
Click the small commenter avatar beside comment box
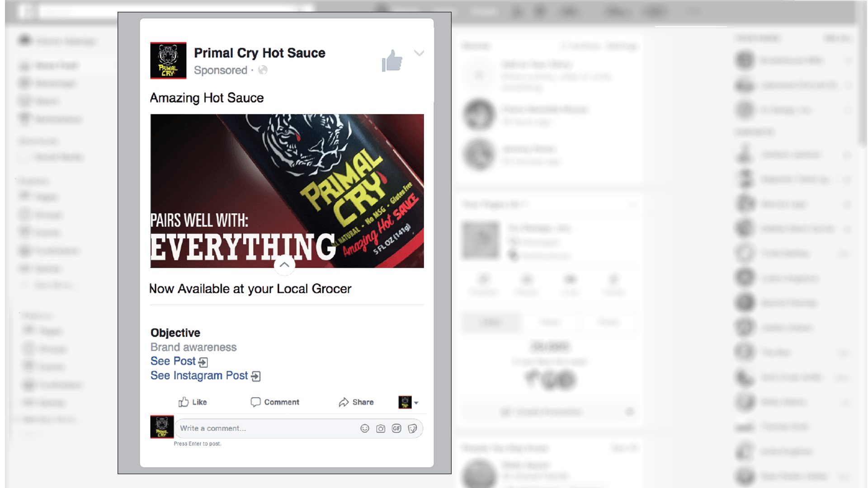[x=162, y=427]
